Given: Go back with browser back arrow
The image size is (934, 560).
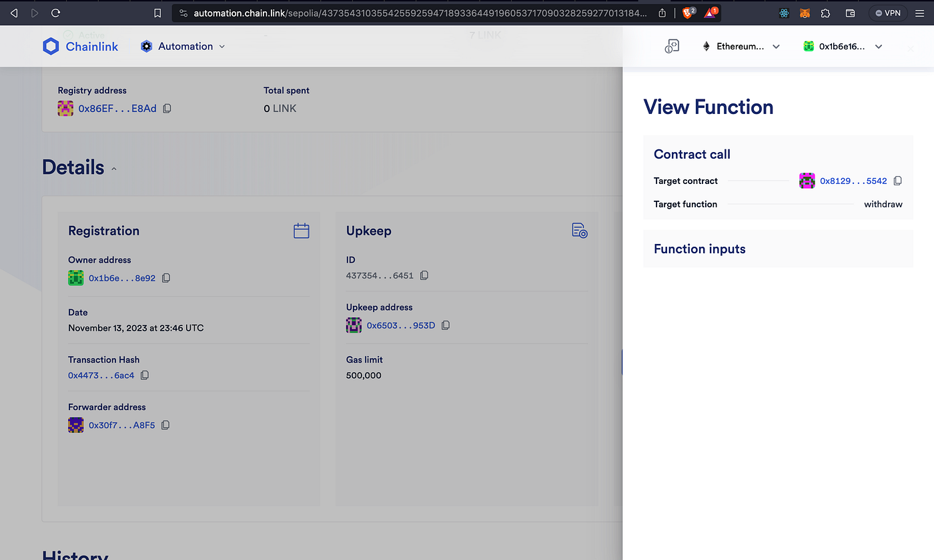Looking at the screenshot, I should [x=14, y=13].
